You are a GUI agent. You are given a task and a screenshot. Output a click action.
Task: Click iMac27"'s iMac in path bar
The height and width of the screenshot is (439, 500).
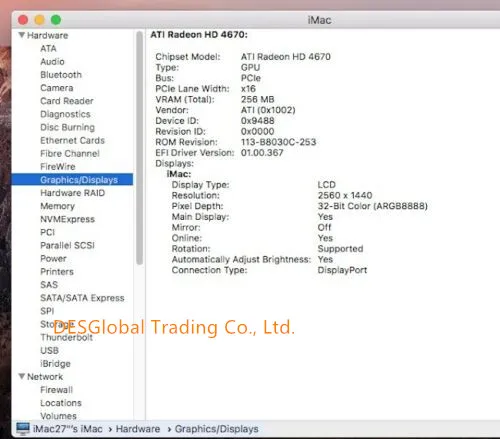(68, 429)
